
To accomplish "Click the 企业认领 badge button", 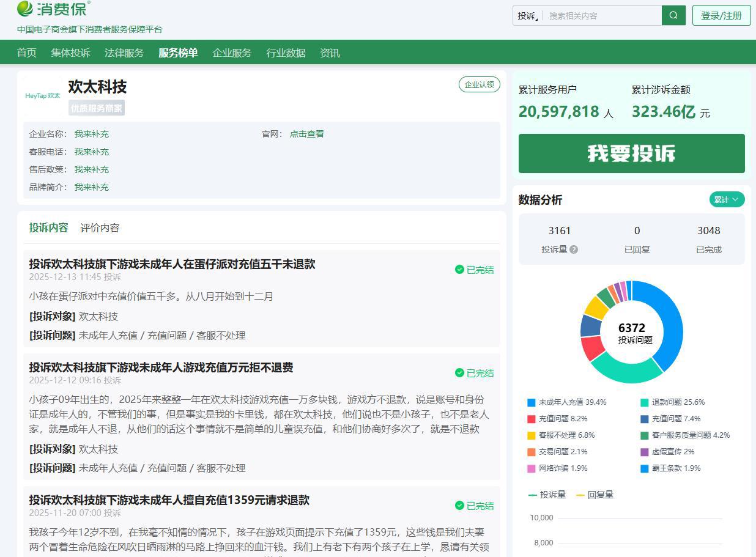I will (x=479, y=84).
